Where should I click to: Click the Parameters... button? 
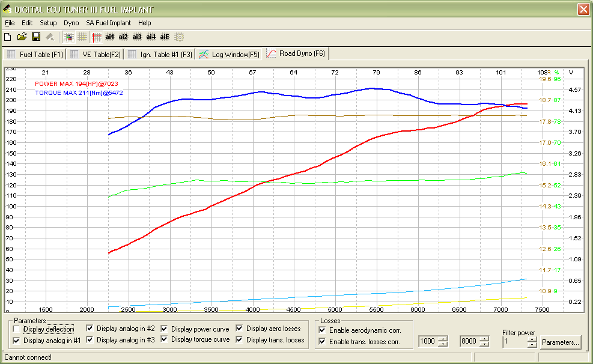coord(561,342)
